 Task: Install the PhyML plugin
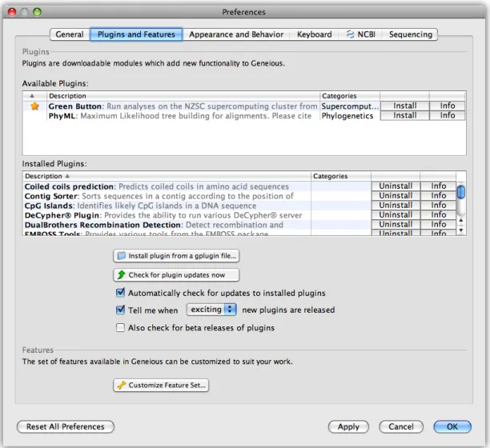pyautogui.click(x=404, y=115)
